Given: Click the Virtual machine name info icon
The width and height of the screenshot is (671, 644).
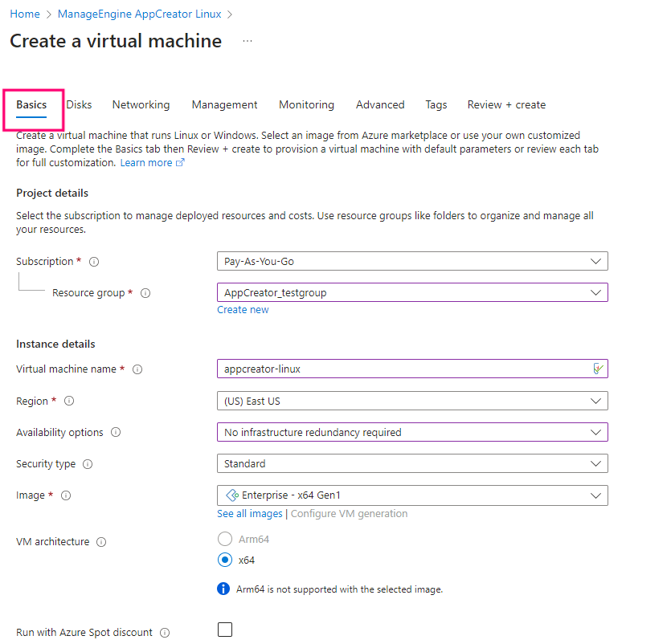Looking at the screenshot, I should (137, 369).
